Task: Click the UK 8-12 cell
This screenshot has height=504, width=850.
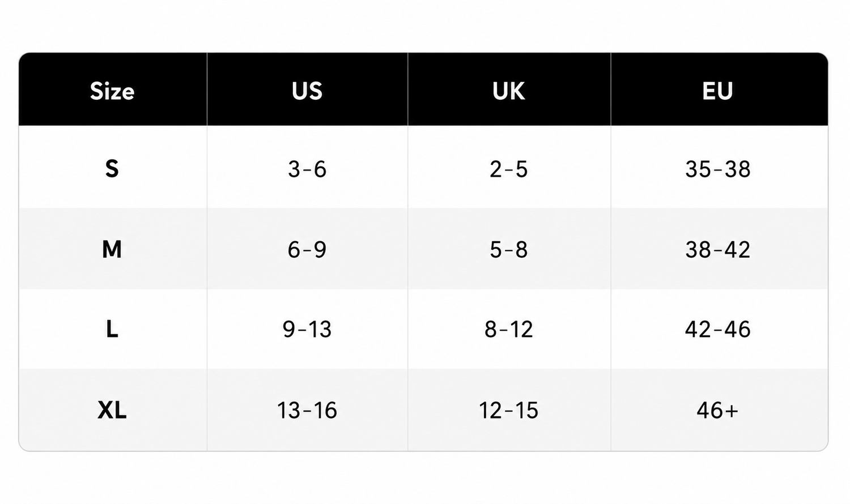Action: pyautogui.click(x=508, y=329)
